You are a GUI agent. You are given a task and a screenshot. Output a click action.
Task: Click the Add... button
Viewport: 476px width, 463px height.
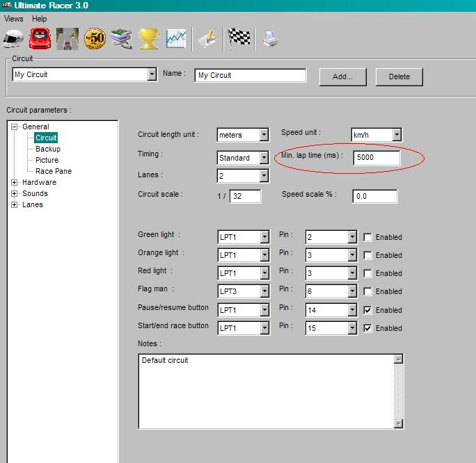click(x=342, y=76)
